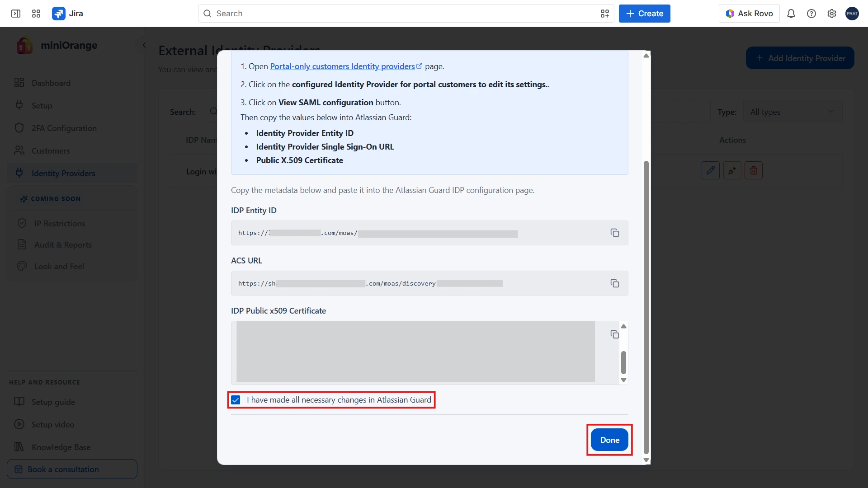Click the test connection plug icon
Viewport: 868px width, 488px height.
(x=732, y=170)
